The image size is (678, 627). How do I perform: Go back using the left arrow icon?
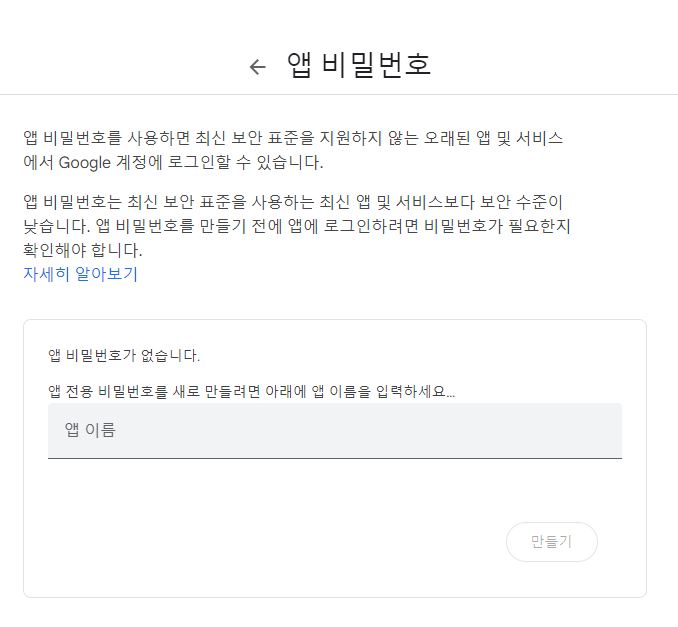pos(258,67)
